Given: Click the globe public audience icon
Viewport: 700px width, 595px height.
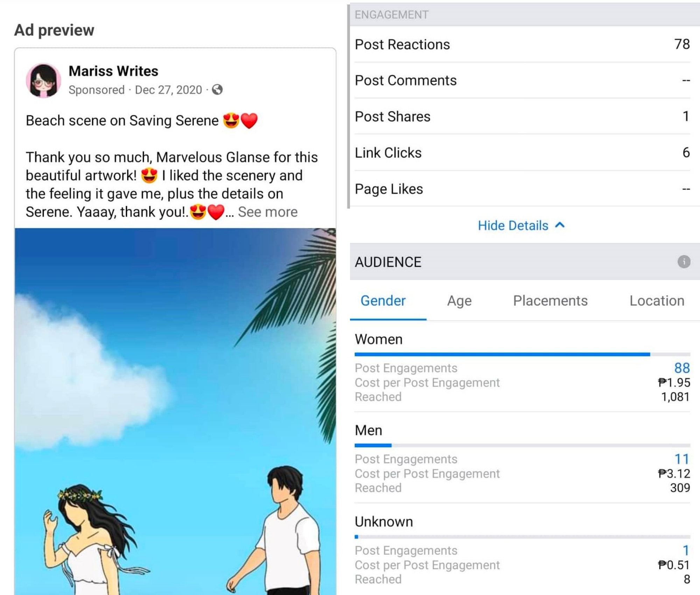Looking at the screenshot, I should coord(217,90).
